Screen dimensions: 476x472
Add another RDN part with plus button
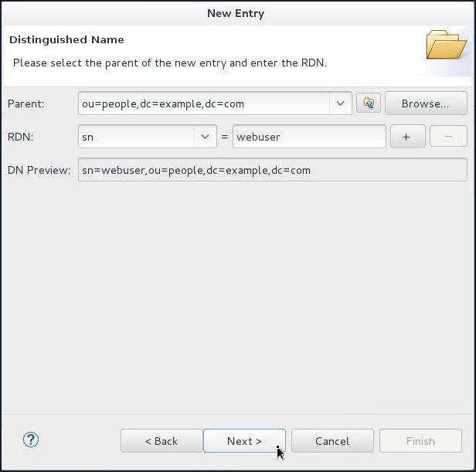[406, 137]
